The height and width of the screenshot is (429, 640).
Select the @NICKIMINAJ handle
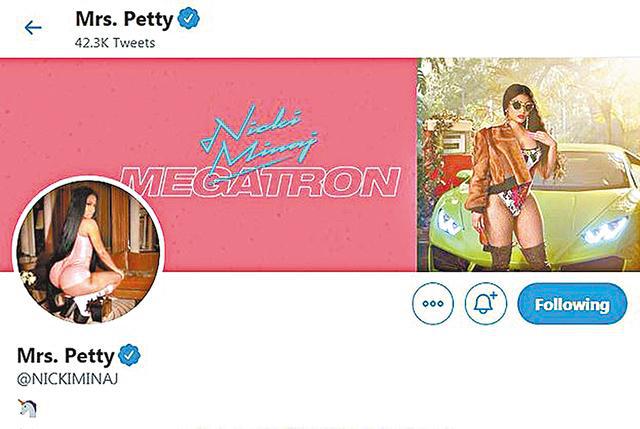[x=68, y=379]
